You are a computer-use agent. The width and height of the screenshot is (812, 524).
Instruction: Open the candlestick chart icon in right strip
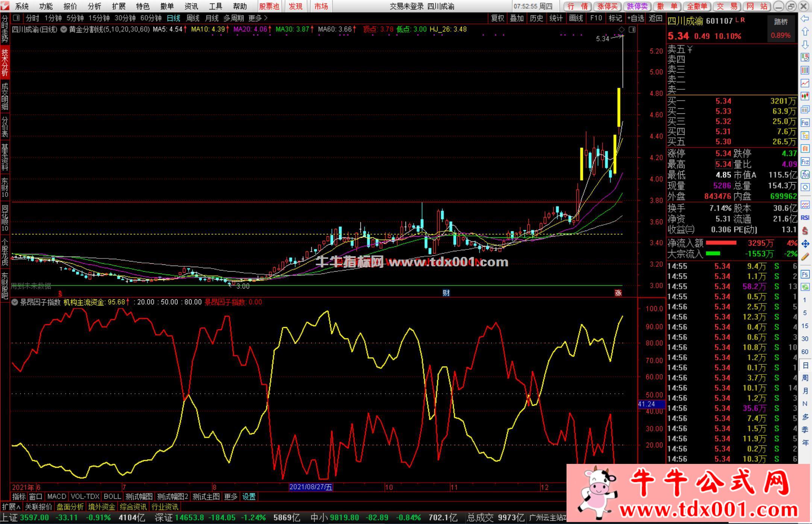[805, 96]
